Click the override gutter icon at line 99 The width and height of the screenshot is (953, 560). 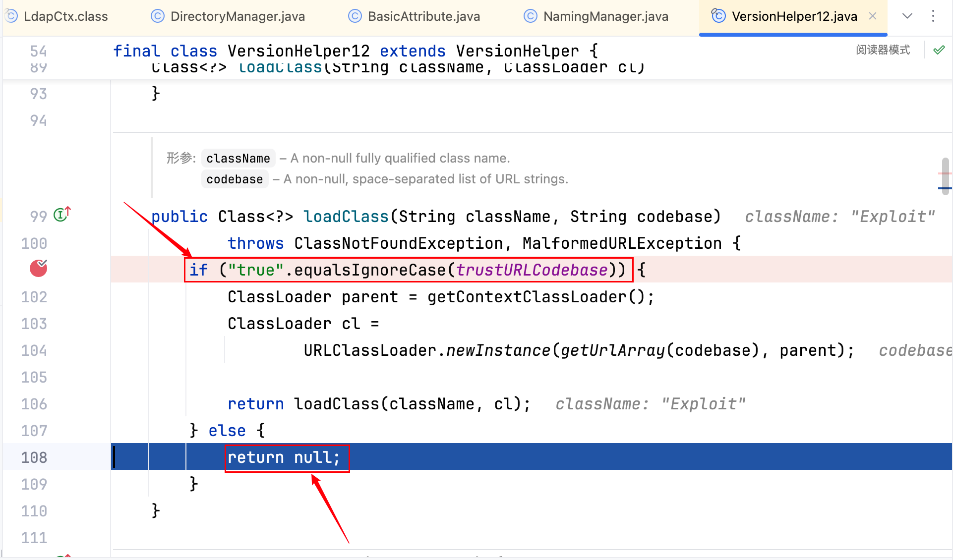click(62, 215)
